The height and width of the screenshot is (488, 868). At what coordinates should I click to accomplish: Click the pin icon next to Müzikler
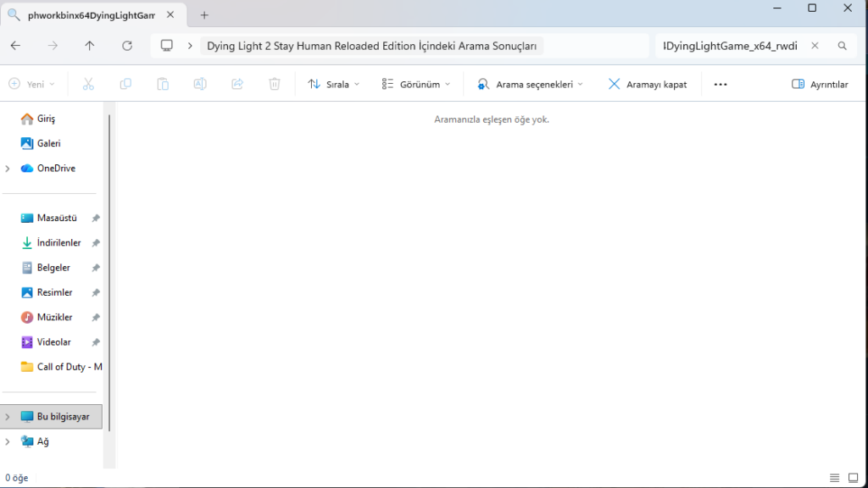[x=96, y=318]
